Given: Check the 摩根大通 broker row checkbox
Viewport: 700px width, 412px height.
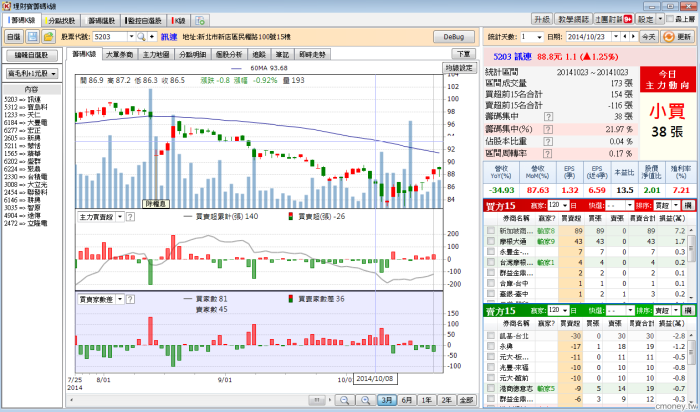Looking at the screenshot, I should 490,241.
